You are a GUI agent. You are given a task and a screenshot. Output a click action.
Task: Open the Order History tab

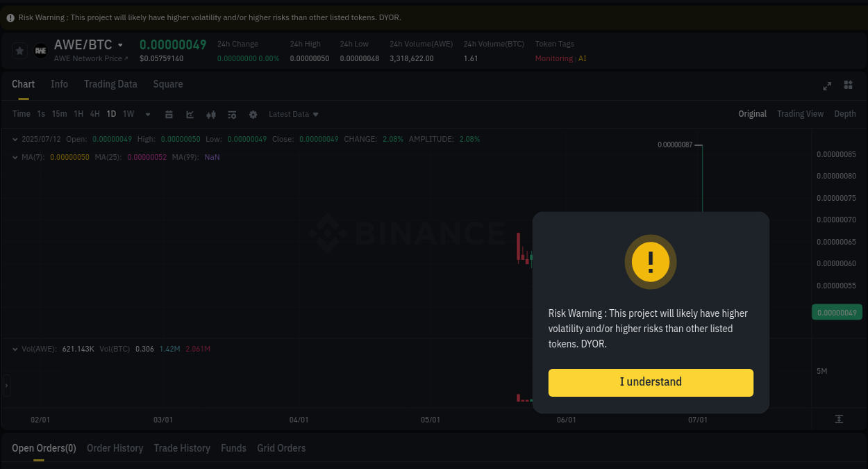point(115,448)
